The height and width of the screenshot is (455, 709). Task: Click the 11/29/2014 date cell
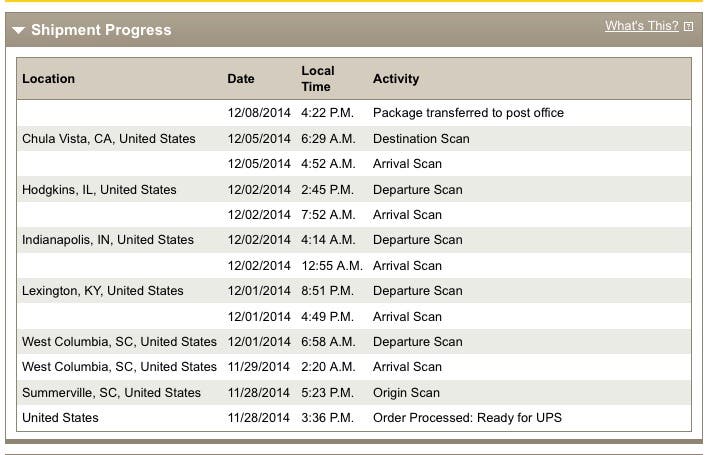click(x=259, y=367)
